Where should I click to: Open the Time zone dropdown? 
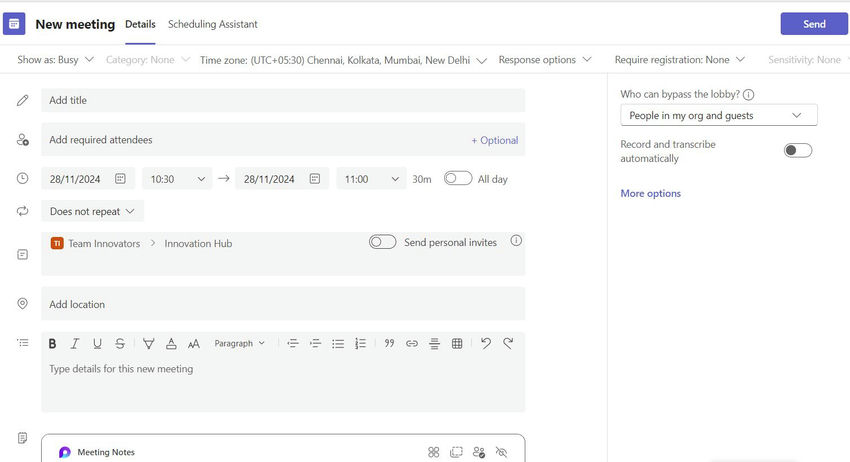click(x=343, y=60)
